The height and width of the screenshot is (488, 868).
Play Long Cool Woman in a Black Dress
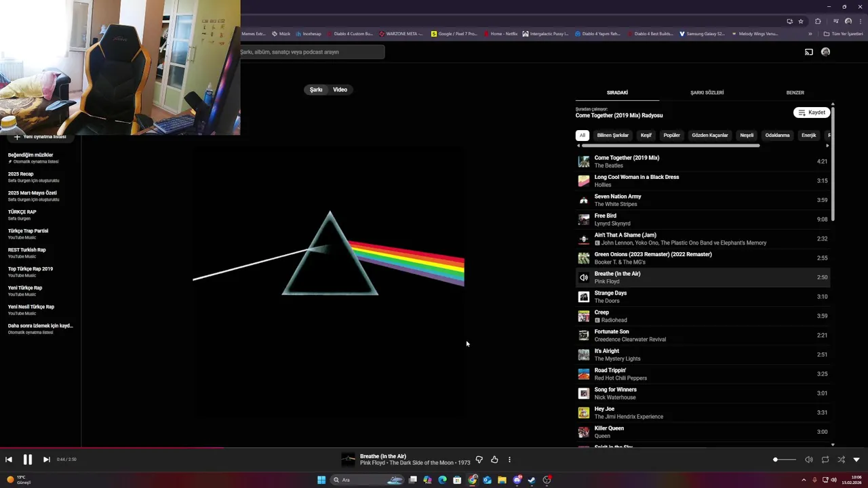coord(703,181)
